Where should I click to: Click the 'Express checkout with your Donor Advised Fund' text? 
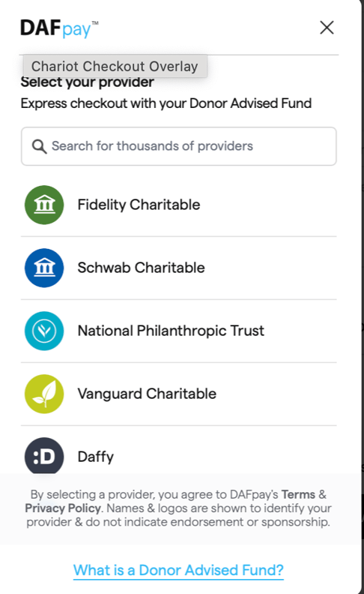(x=166, y=103)
